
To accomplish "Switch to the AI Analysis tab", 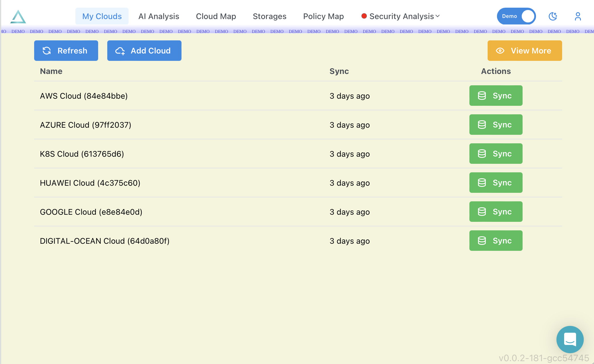I will point(158,16).
